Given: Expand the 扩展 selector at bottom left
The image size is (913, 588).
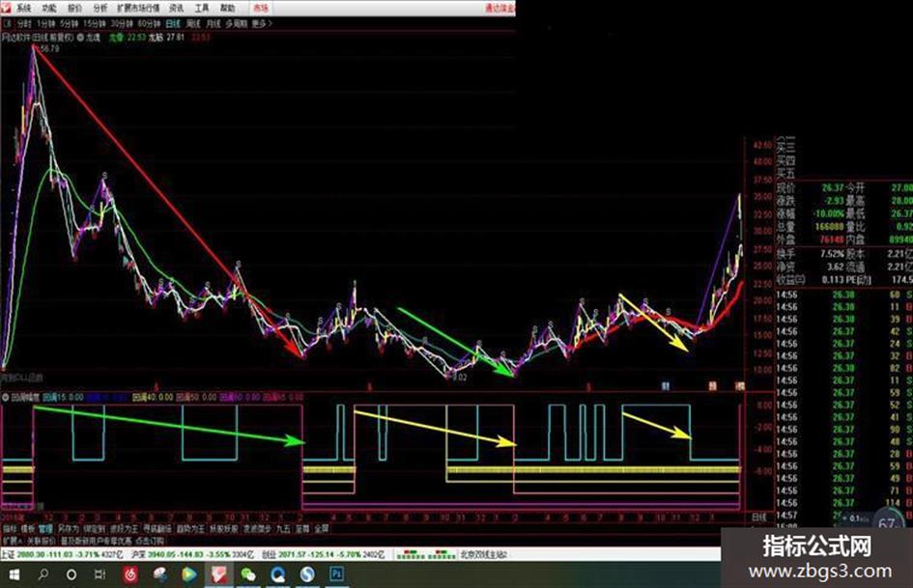Looking at the screenshot, I should click(11, 541).
